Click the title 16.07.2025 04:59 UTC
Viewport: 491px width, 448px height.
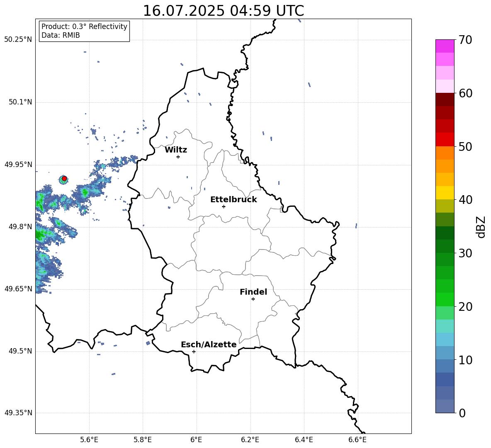point(224,11)
